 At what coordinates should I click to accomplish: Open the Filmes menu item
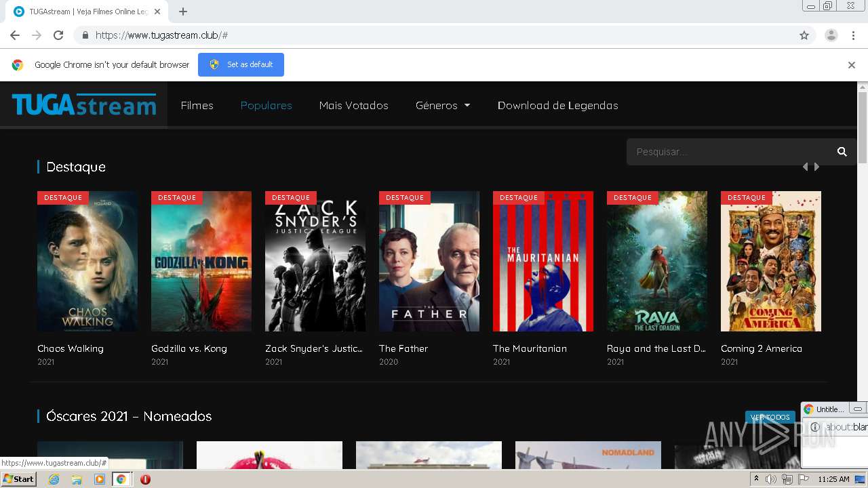197,106
